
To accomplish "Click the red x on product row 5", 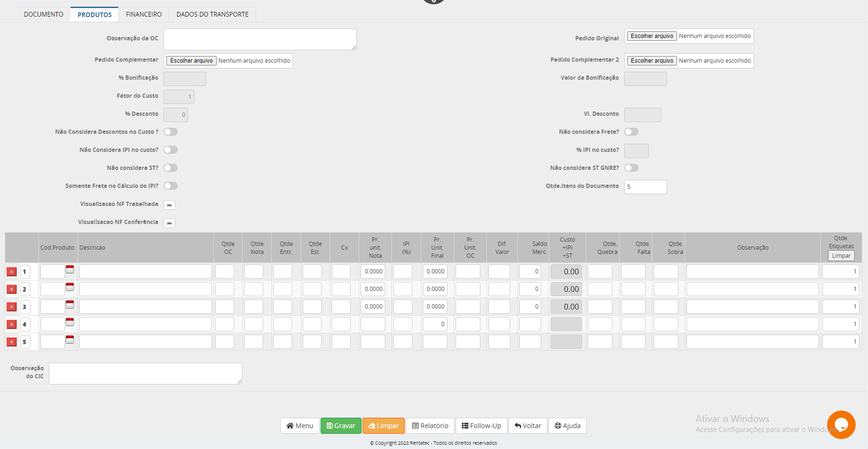I will [11, 342].
